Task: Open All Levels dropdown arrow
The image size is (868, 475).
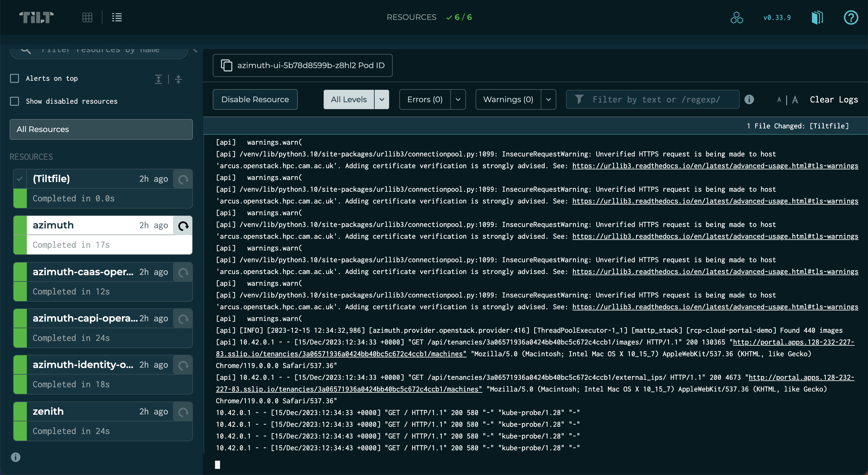Action: [x=382, y=99]
